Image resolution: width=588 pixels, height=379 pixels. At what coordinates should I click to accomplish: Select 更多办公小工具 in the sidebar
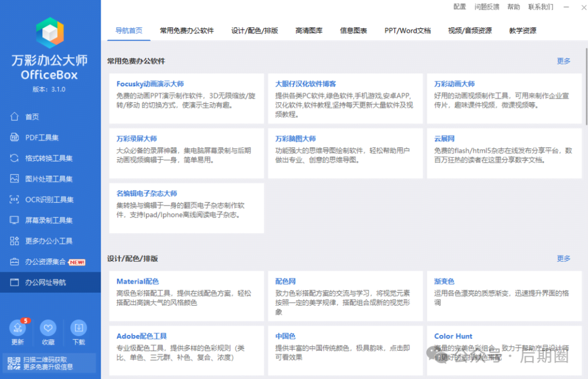(x=50, y=241)
